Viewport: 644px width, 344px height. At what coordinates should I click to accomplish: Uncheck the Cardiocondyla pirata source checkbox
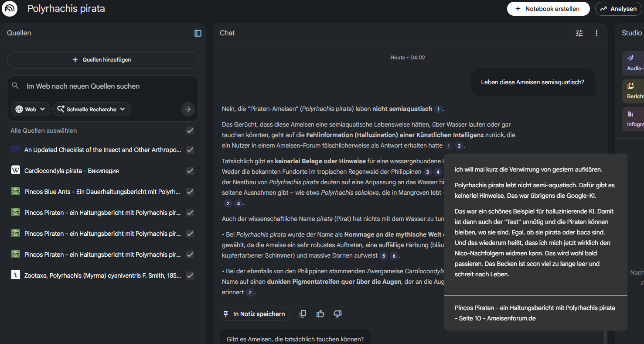[x=190, y=171]
